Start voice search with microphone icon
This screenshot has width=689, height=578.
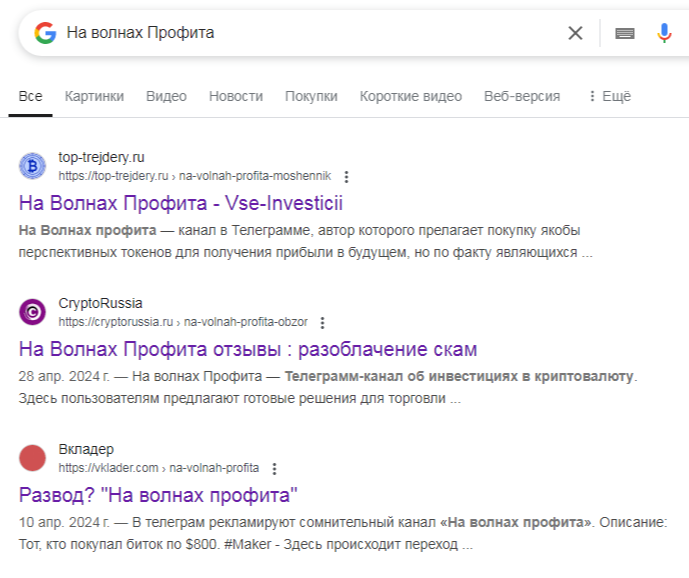coord(664,33)
